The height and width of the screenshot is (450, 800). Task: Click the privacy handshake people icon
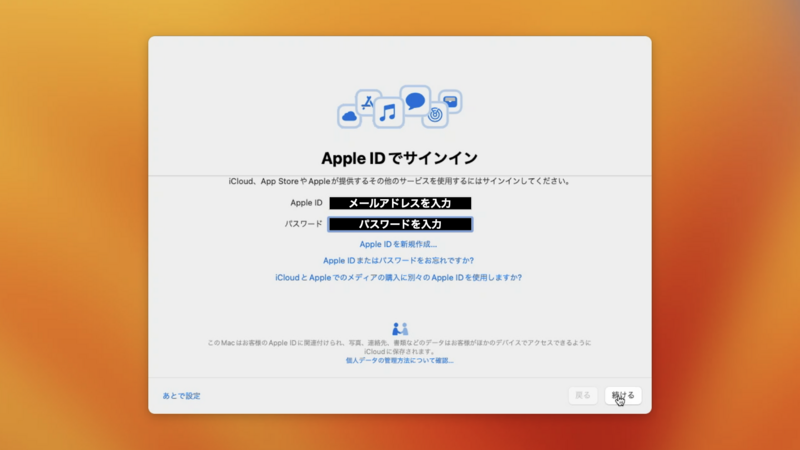coord(400,329)
